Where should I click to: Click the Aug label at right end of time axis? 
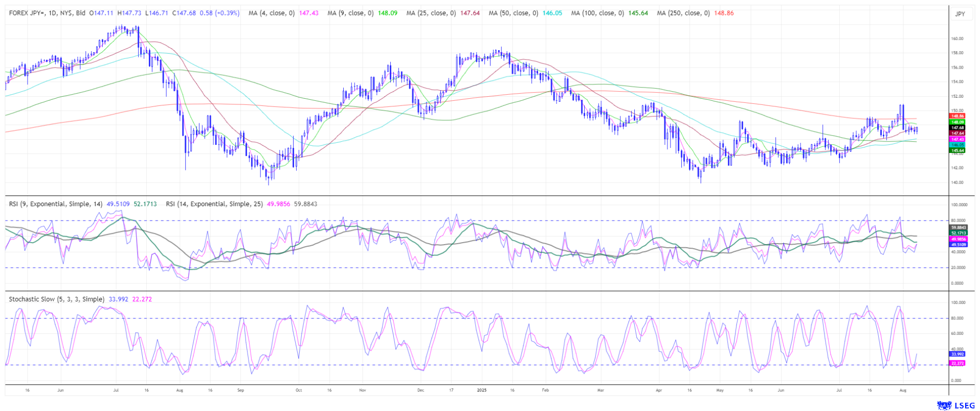point(903,390)
